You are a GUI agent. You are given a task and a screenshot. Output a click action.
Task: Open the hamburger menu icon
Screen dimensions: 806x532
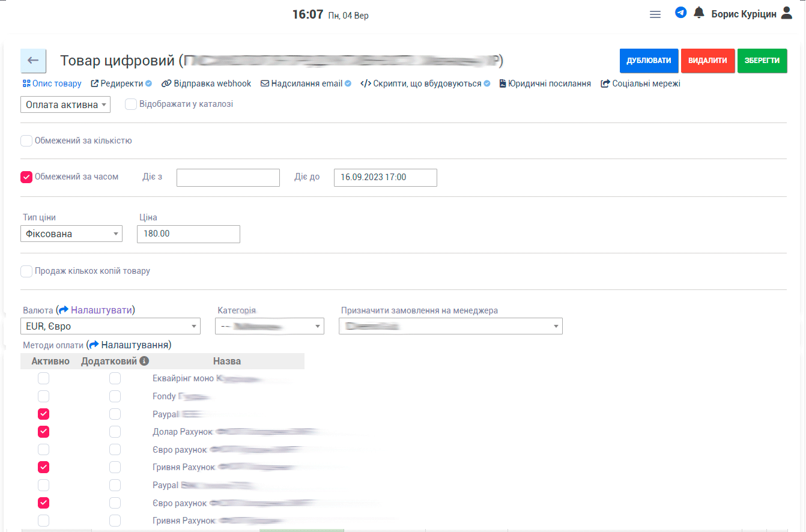tap(655, 14)
